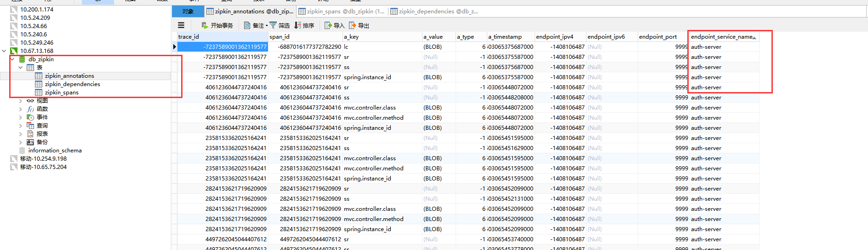The height and width of the screenshot is (250, 868).
Task: Click the endpoint_ipv4 column header
Action: pyautogui.click(x=560, y=36)
